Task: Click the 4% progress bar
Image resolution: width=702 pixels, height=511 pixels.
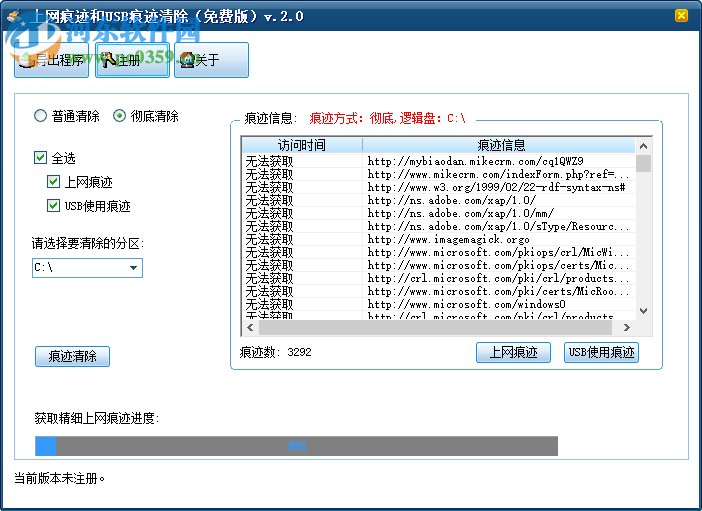Action: pyautogui.click(x=296, y=446)
